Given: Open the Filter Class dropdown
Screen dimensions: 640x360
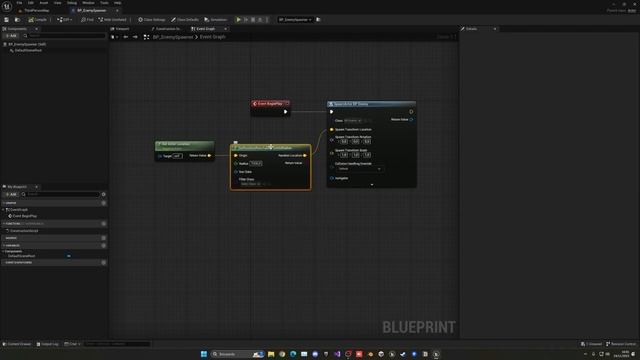Looking at the screenshot, I should 251,184.
